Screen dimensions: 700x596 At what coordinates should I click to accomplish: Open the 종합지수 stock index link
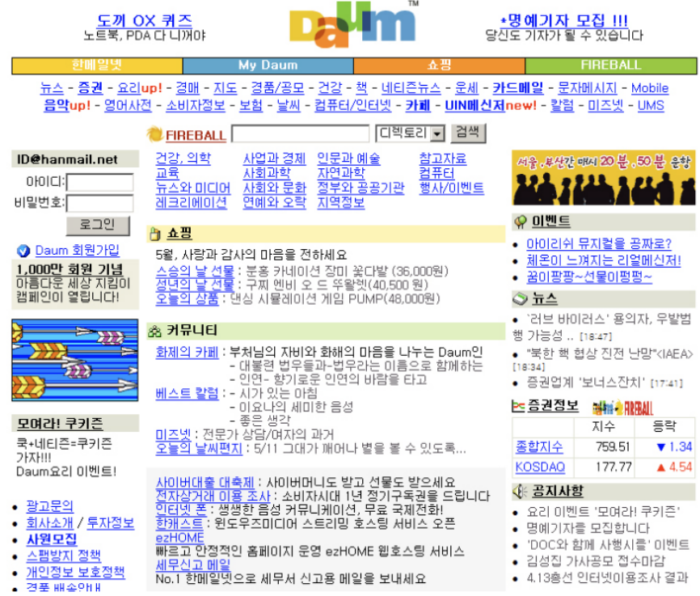[x=539, y=446]
